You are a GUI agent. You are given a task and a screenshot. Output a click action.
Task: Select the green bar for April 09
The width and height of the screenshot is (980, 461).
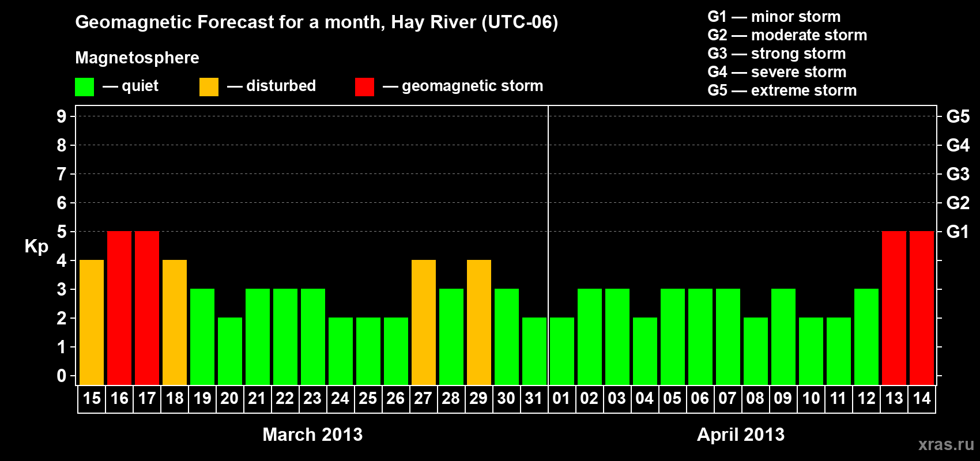tap(783, 337)
